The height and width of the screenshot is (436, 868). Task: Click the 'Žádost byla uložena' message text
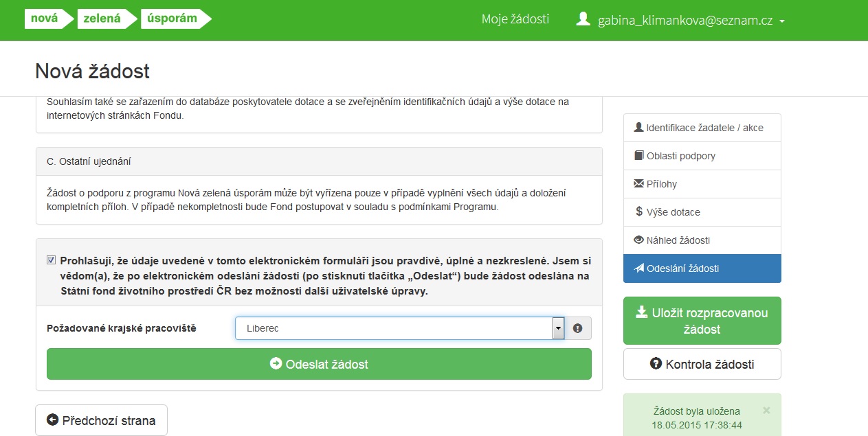click(697, 411)
